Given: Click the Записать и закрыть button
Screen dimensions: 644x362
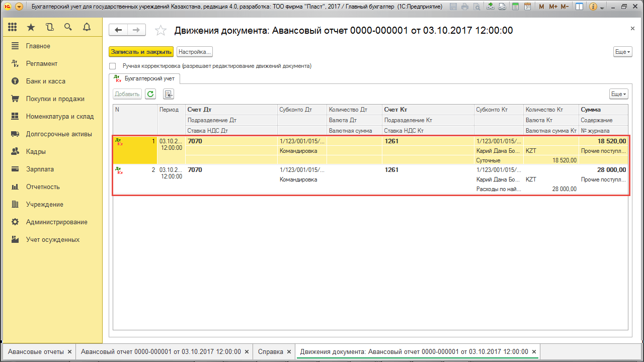Looking at the screenshot, I should tap(141, 52).
